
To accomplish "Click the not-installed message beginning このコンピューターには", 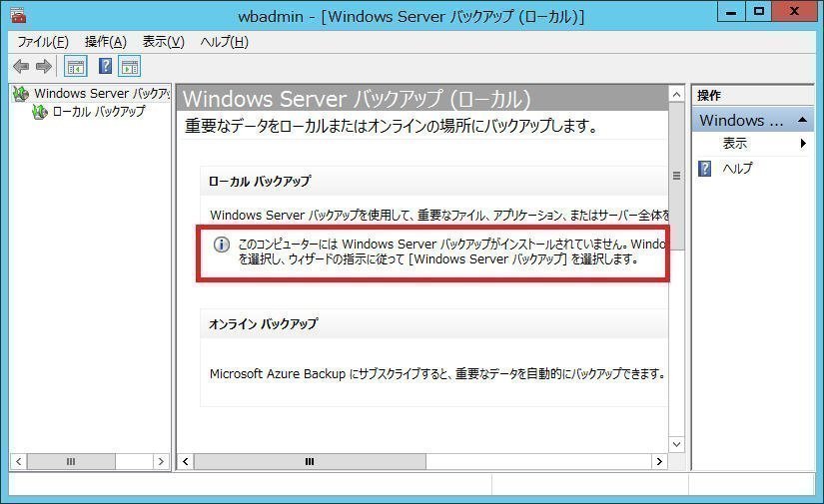I will (450, 252).
